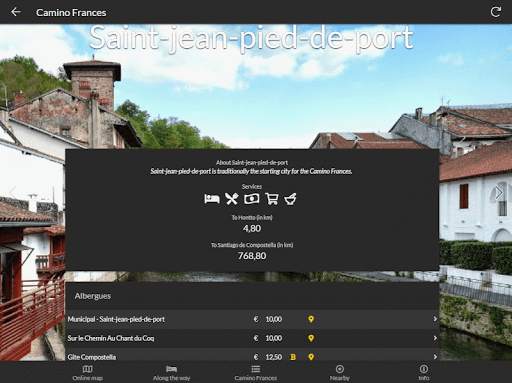This screenshot has width=512, height=383.
Task: Click the pharmacy mortar service icon
Action: point(290,199)
